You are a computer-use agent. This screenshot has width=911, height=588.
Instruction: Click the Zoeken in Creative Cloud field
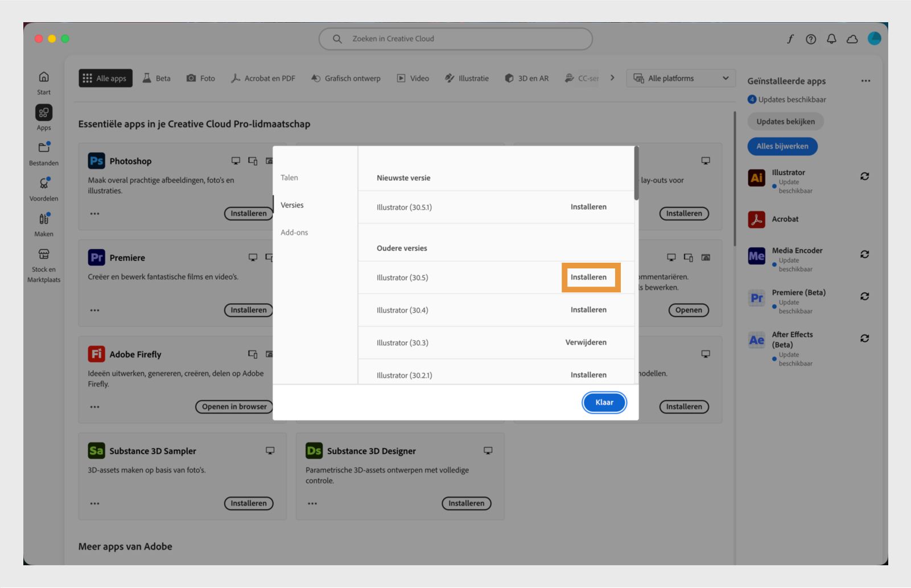click(455, 39)
